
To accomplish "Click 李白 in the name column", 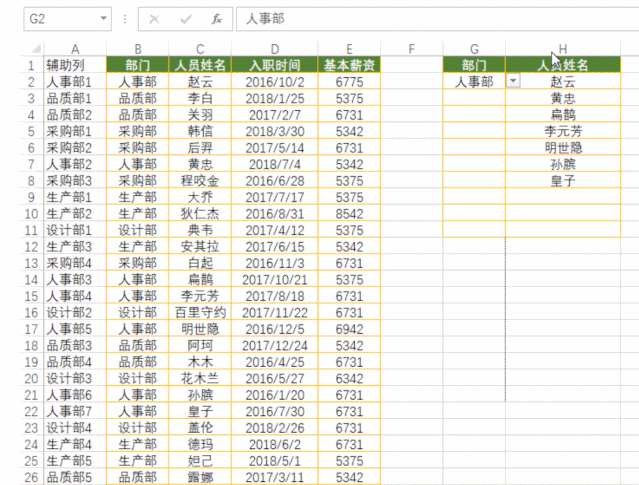I will (200, 98).
